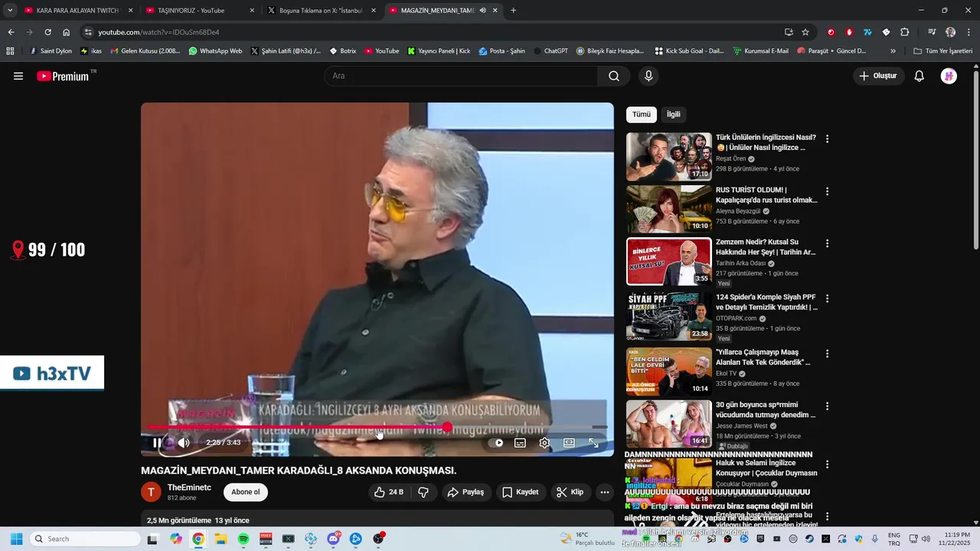
Task: Open Türk Ünlülerin İngilizcesi video thumbnail
Action: (669, 157)
